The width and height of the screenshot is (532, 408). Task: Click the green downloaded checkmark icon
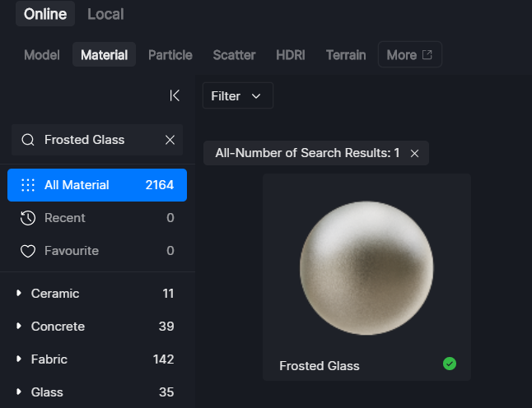point(449,364)
